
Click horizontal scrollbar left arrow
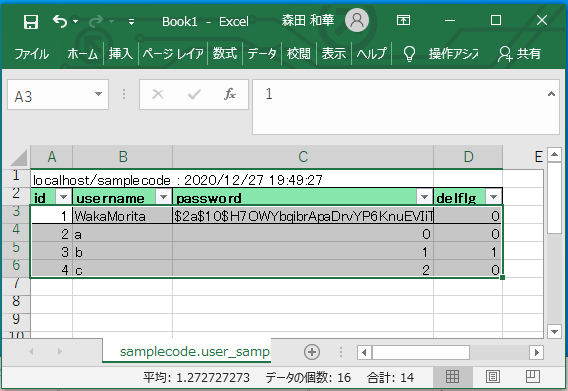364,352
